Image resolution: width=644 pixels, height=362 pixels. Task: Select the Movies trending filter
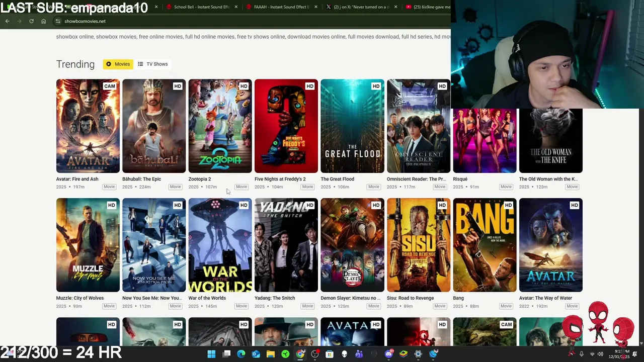pyautogui.click(x=118, y=64)
